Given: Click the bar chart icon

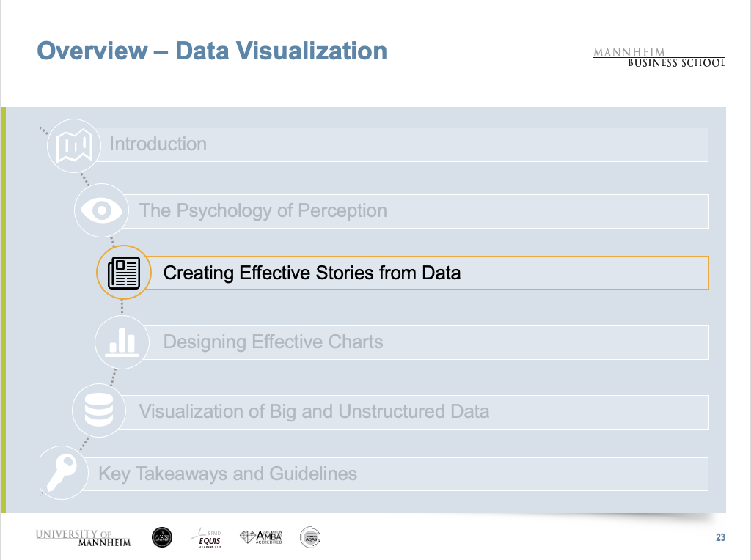Looking at the screenshot, I should pyautogui.click(x=122, y=342).
